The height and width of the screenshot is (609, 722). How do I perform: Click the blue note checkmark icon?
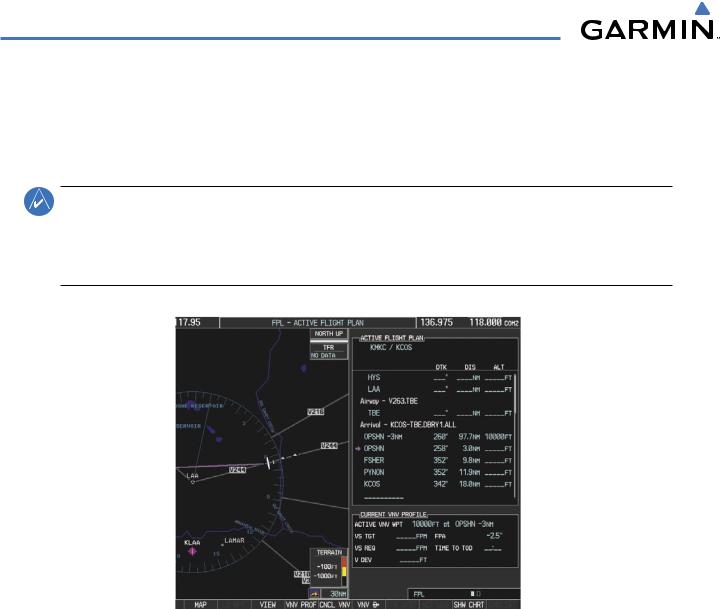point(39,202)
